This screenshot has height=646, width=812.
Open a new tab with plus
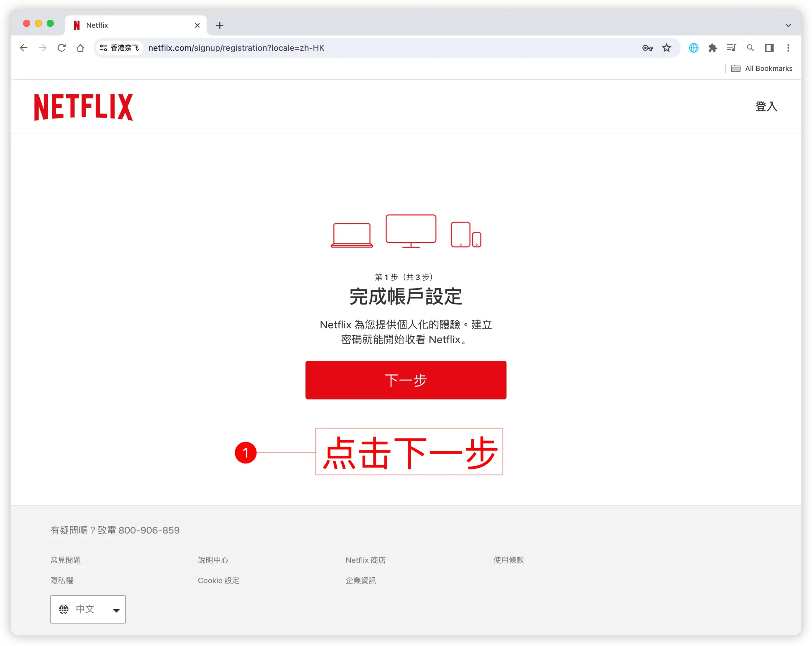point(220,25)
